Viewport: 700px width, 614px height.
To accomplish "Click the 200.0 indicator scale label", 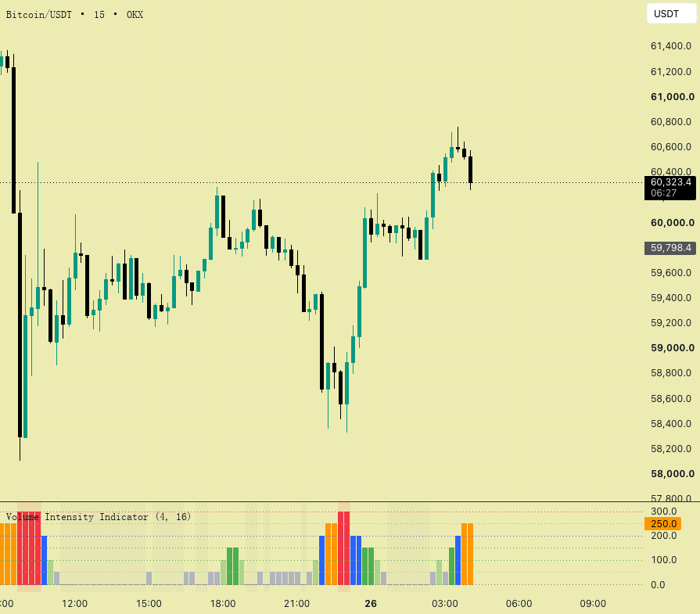I will [664, 536].
